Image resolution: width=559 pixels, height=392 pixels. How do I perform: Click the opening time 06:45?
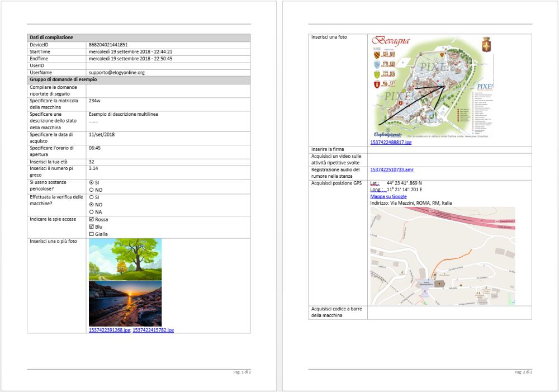point(94,148)
